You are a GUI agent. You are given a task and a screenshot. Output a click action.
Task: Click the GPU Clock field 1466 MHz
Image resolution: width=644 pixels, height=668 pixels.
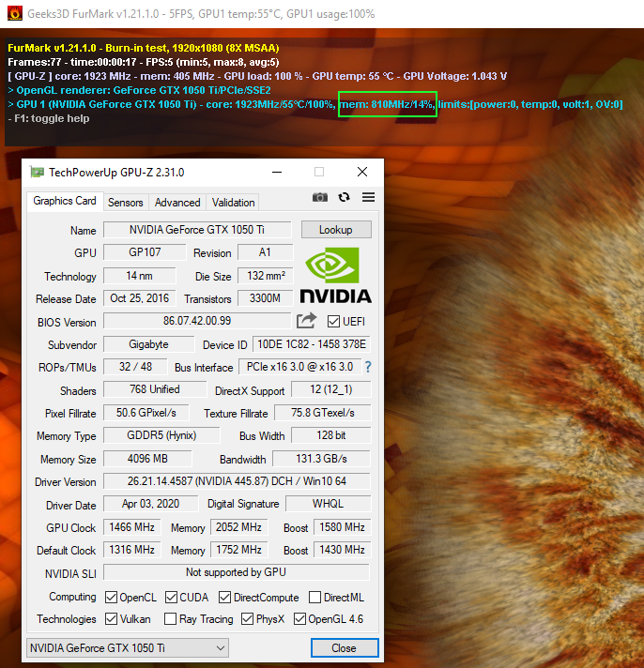[x=131, y=527]
